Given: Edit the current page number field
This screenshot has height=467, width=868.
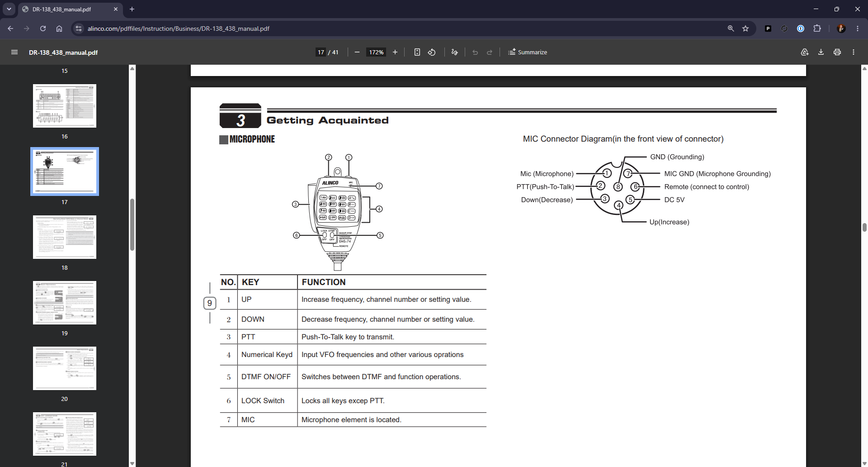Looking at the screenshot, I should tap(321, 52).
